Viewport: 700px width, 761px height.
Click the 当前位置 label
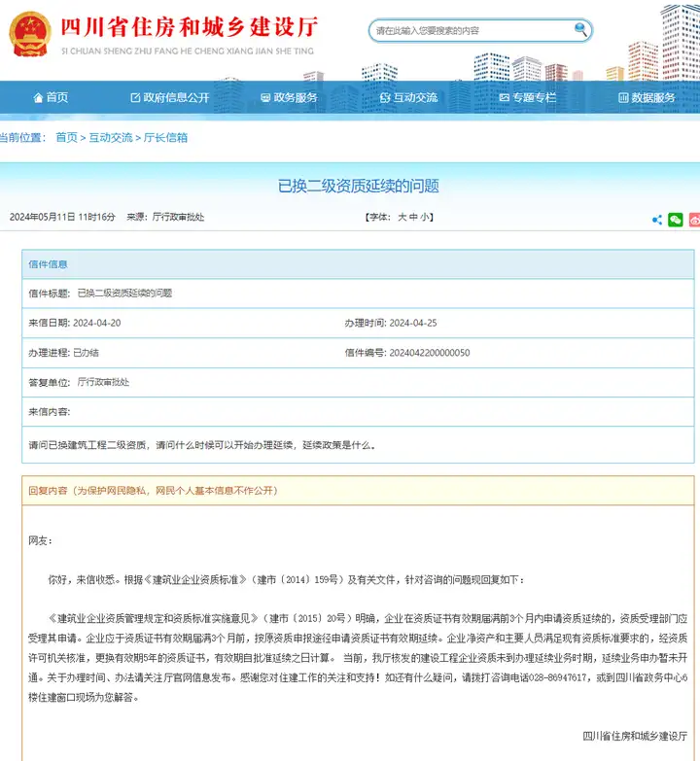22,138
